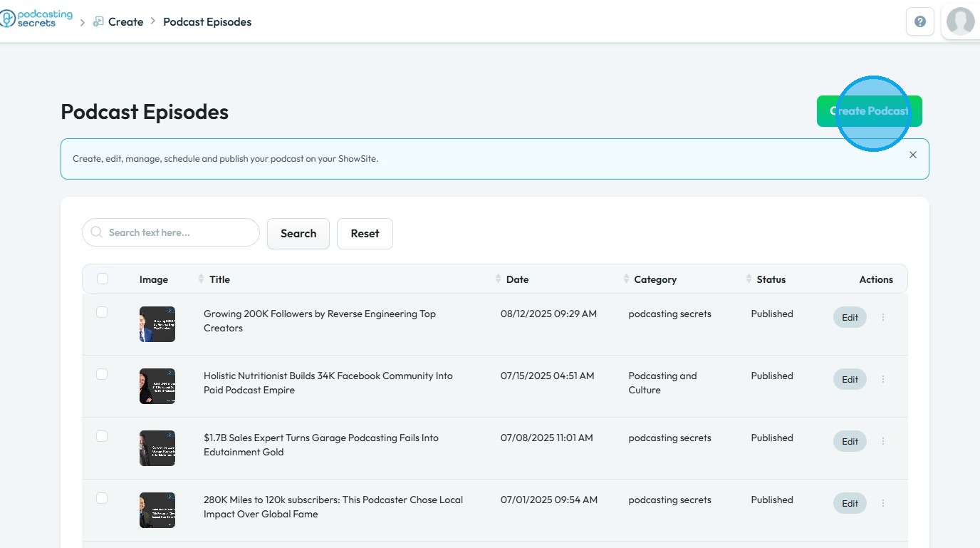Dismiss the info banner with X
The width and height of the screenshot is (980, 548).
[x=913, y=155]
